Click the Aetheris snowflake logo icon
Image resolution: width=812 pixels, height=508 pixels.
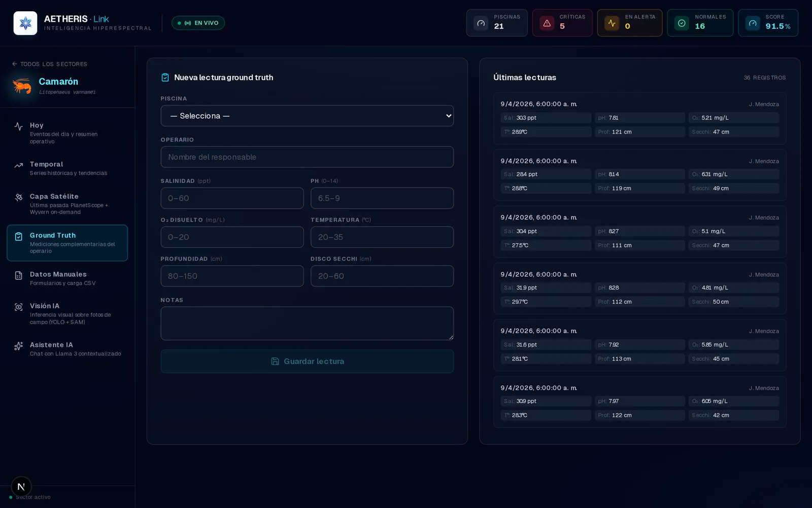click(x=25, y=23)
